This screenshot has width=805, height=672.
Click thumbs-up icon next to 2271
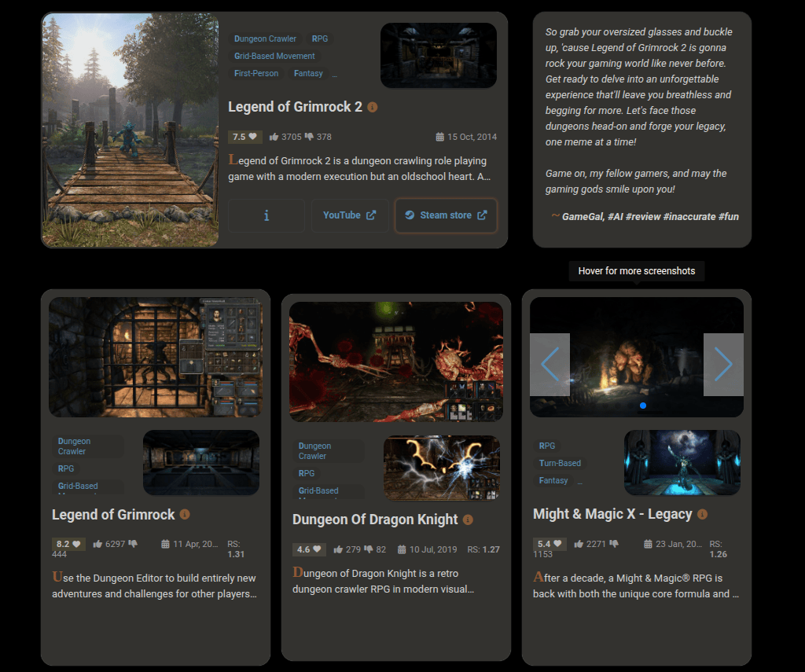579,544
